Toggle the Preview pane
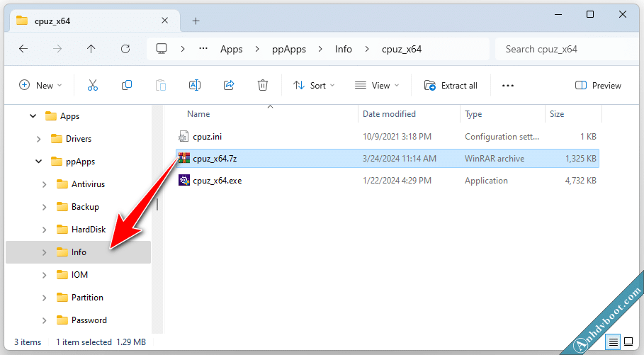Viewport: 644px width, 355px height. (x=598, y=86)
